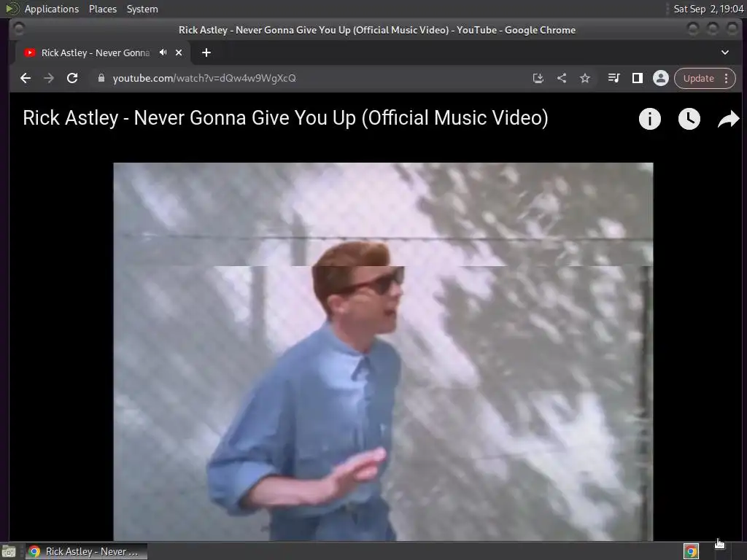Select the Rick Astley YouTube tab
The height and width of the screenshot is (560, 747).
(x=96, y=52)
